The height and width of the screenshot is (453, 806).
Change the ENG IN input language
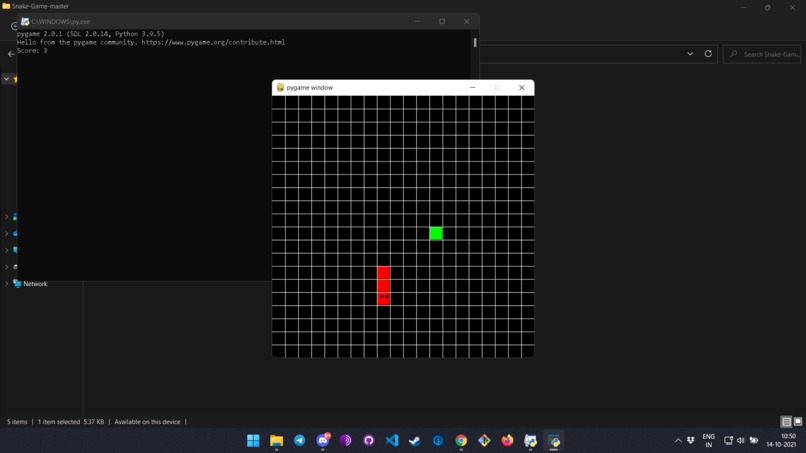(709, 441)
